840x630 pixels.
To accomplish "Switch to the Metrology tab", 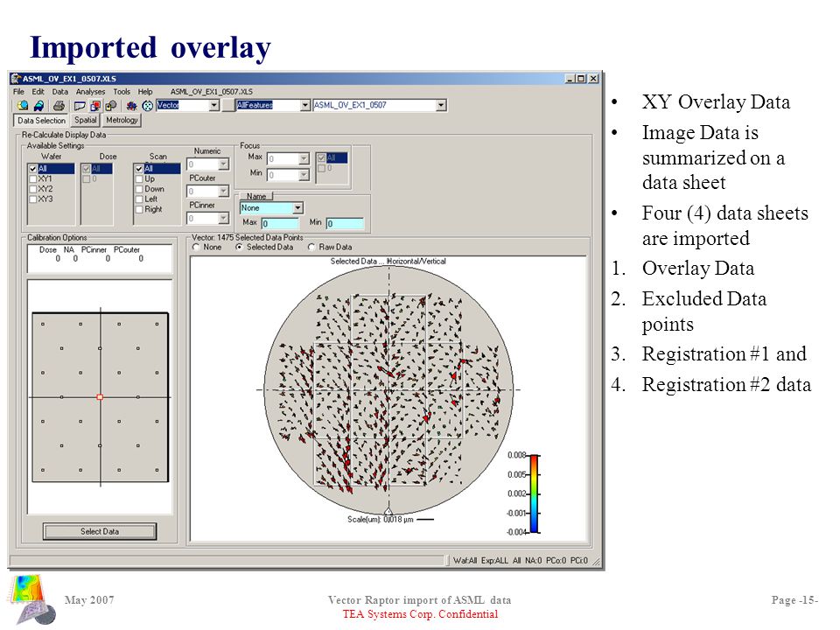I will point(122,120).
